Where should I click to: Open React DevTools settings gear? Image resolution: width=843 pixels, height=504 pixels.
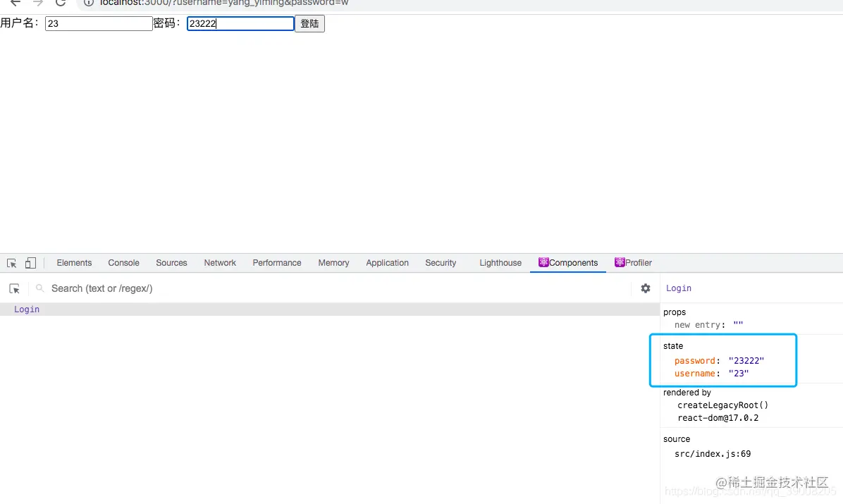[x=646, y=289]
